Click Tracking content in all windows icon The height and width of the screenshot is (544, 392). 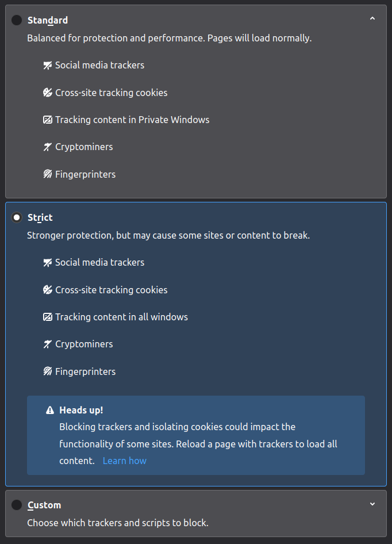point(48,317)
